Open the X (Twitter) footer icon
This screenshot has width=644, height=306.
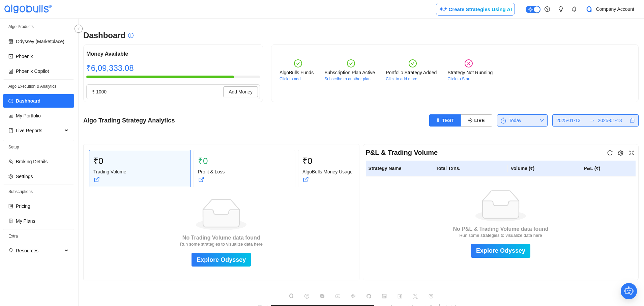coord(415,296)
